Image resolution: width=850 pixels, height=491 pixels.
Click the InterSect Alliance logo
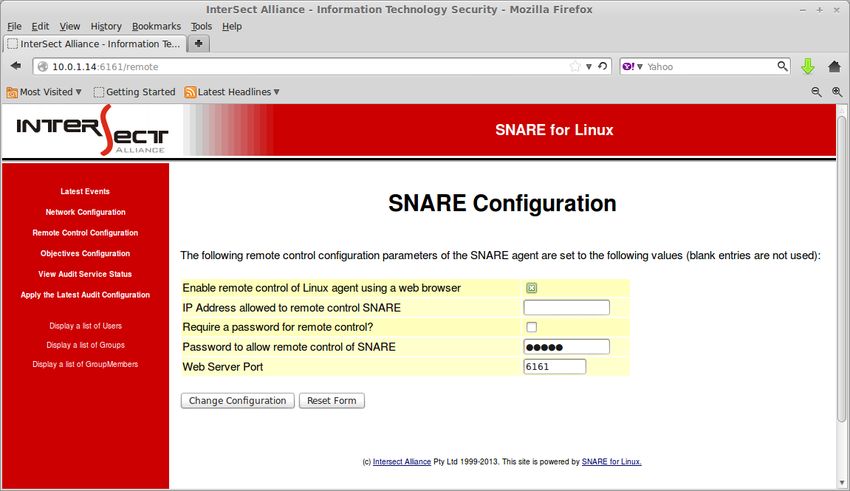(92, 130)
